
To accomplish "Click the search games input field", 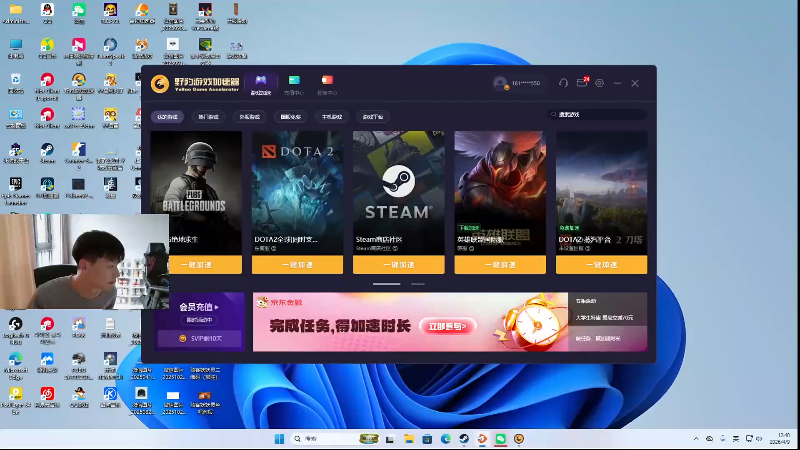I will (x=597, y=114).
